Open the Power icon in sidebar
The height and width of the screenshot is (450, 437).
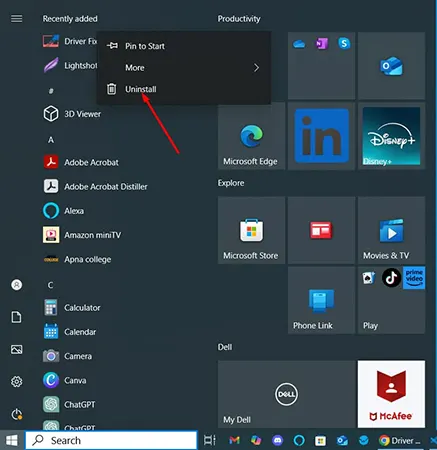tap(17, 414)
